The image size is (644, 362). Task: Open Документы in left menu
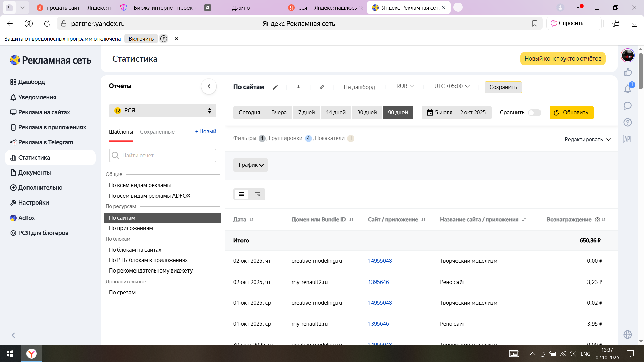35,173
